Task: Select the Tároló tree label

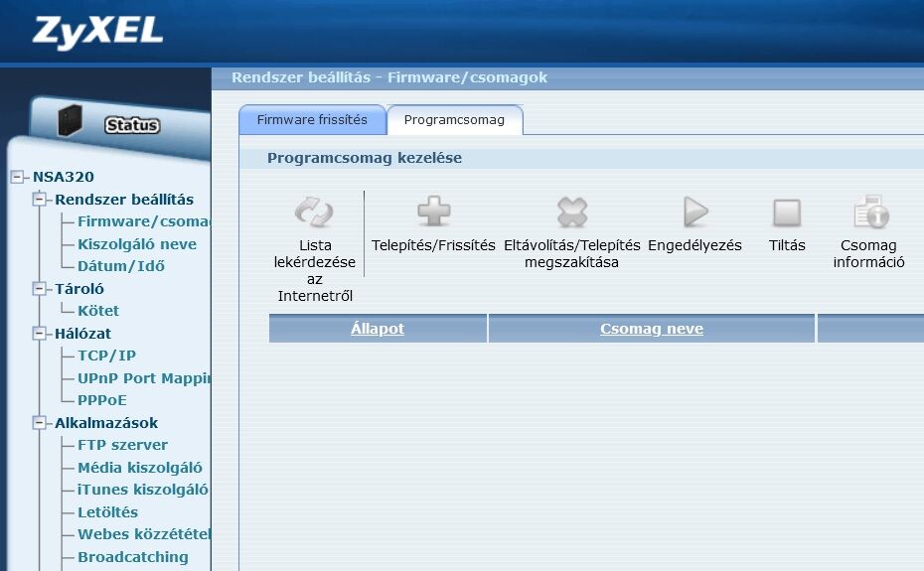Action: 78,289
